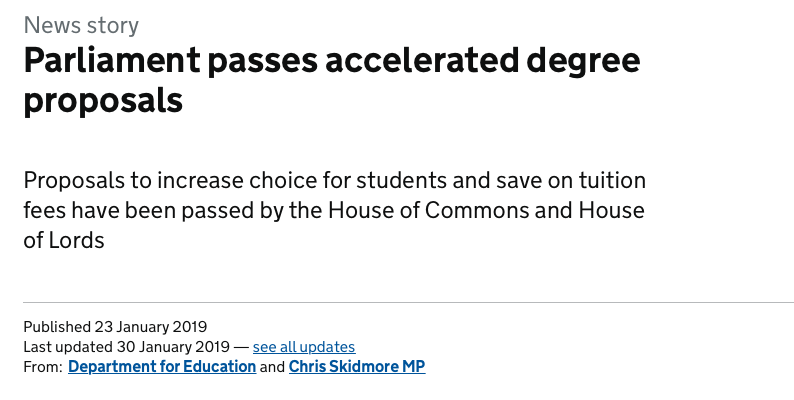Screen dimensions: 794x400
Task: Click the word 'and' between the two author links
Action: click(272, 367)
